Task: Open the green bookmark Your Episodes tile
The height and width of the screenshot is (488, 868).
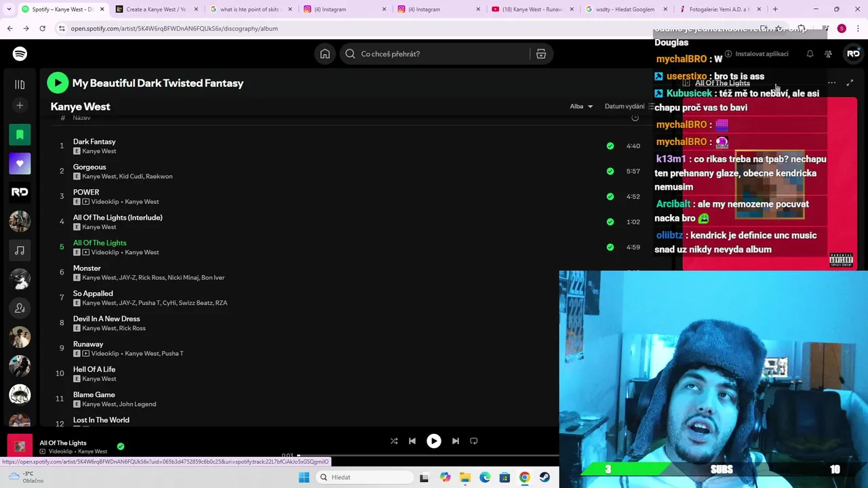Action: [x=20, y=134]
